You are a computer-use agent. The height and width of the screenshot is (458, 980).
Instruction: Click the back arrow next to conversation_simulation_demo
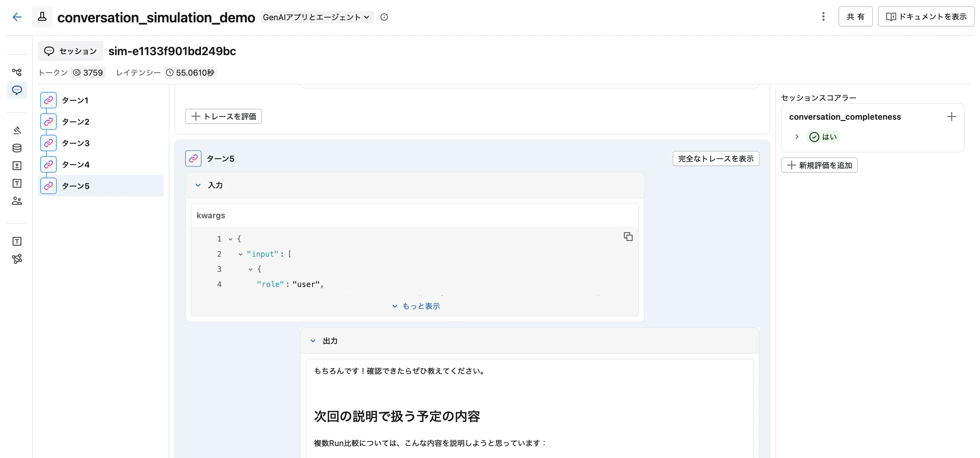[x=17, y=17]
